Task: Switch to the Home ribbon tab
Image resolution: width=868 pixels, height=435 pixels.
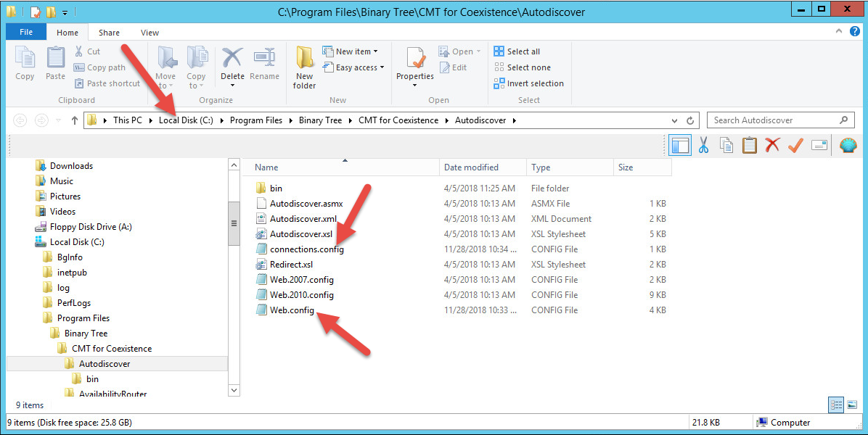Action: pyautogui.click(x=67, y=33)
